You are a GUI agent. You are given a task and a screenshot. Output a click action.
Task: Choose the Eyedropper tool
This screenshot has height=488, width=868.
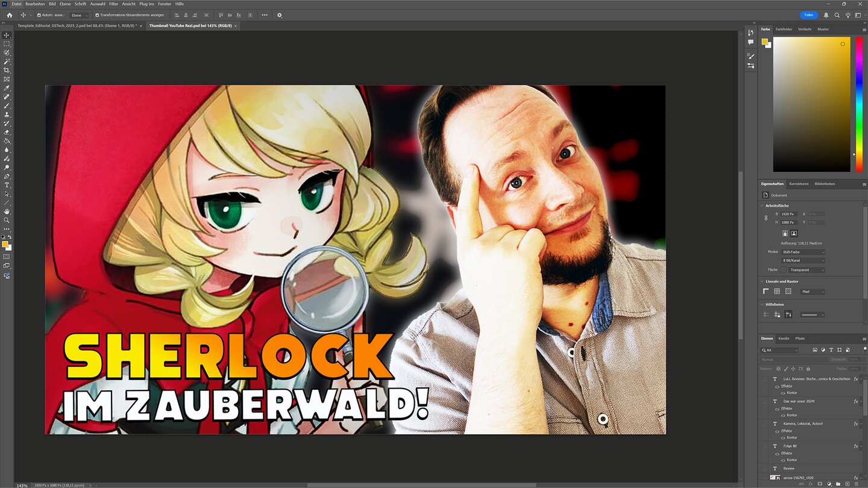click(7, 88)
